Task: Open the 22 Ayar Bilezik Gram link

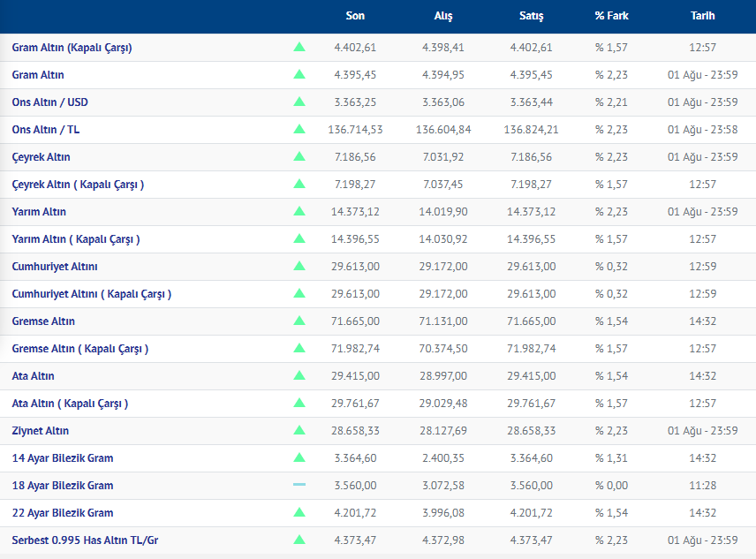Action: tap(63, 513)
